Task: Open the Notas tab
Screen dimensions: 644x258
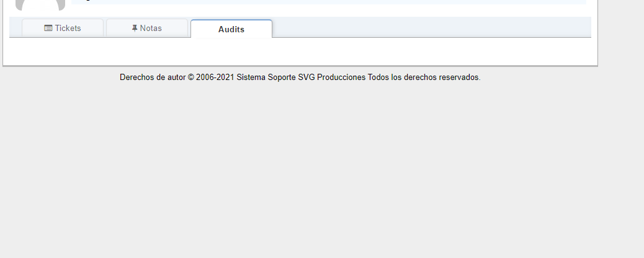Action: (147, 28)
